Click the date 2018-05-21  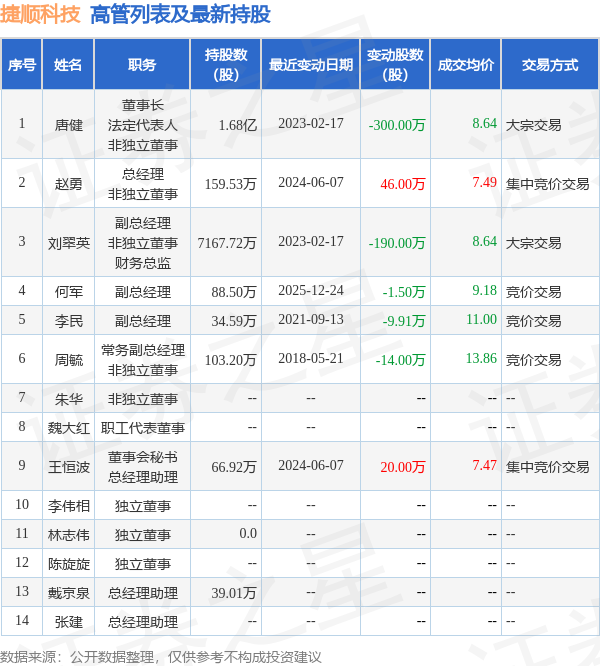pyautogui.click(x=311, y=358)
